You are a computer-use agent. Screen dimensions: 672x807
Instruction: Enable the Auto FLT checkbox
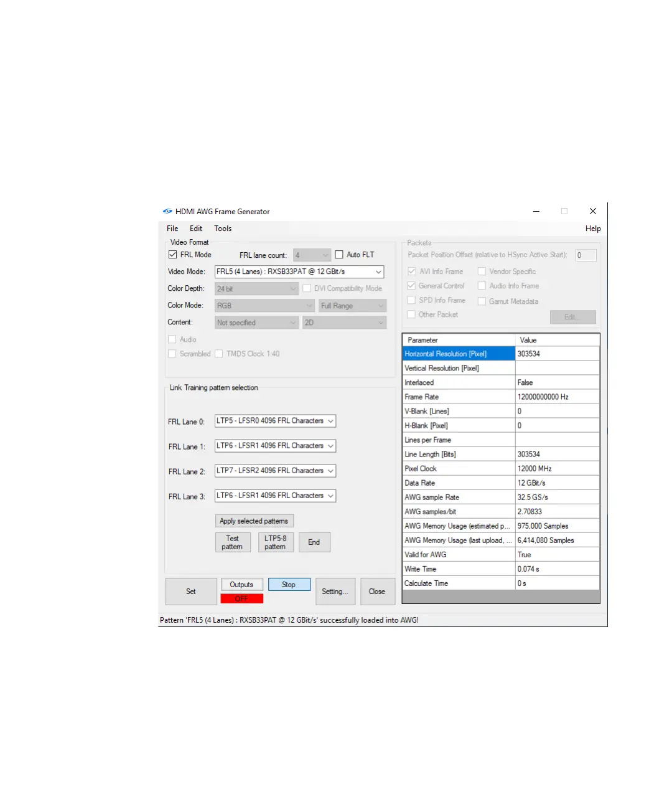click(339, 255)
